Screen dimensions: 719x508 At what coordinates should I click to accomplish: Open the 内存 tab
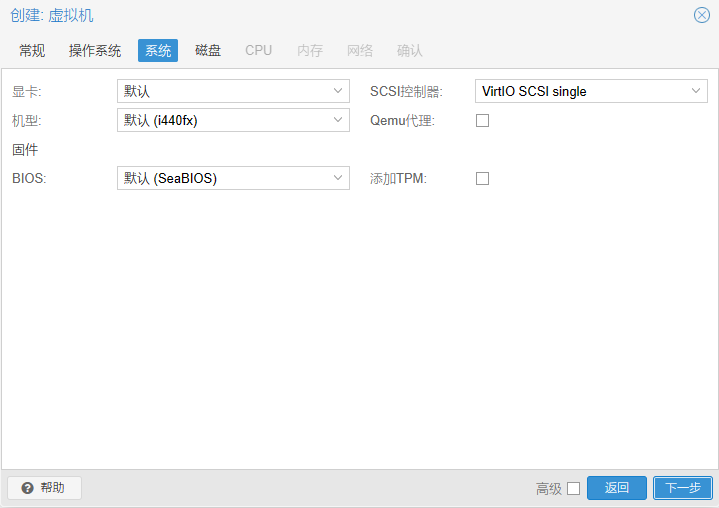pos(310,50)
